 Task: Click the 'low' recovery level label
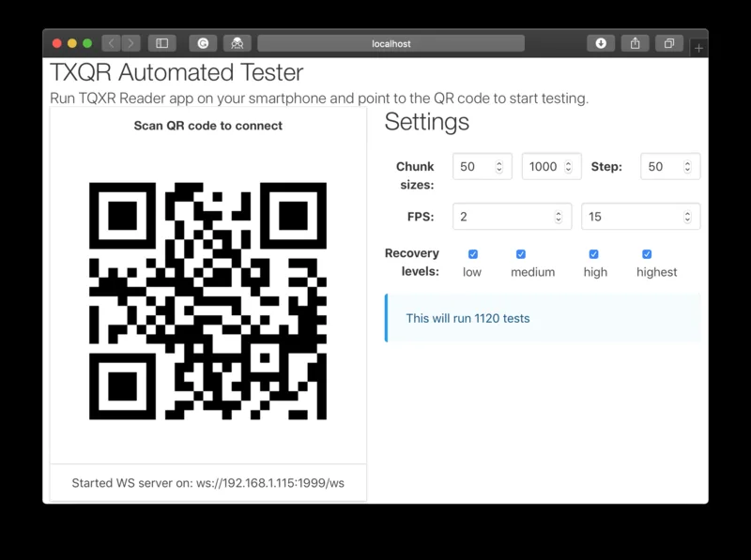[x=472, y=272]
